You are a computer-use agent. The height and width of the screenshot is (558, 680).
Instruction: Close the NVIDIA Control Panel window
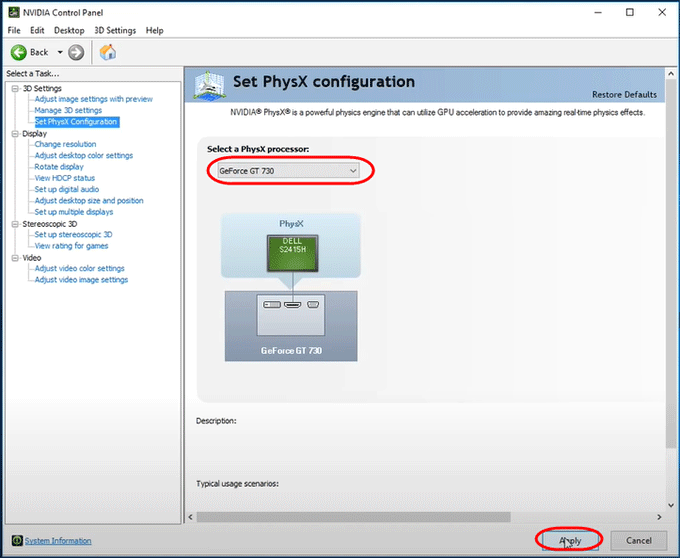point(662,12)
